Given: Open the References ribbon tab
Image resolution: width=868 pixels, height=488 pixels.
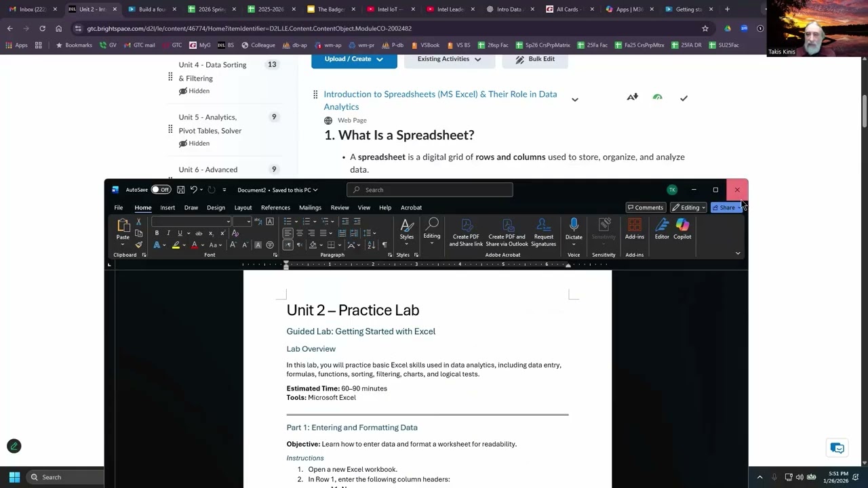Looking at the screenshot, I should point(275,207).
